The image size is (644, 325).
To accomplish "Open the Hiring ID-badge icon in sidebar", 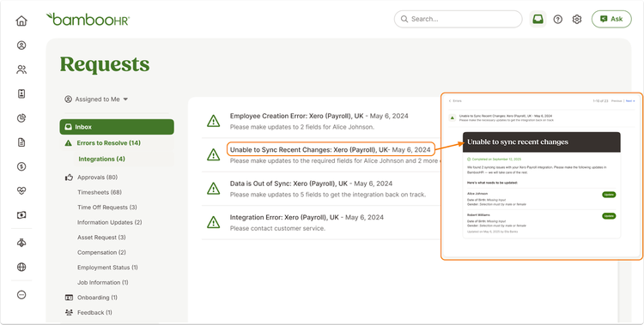I will coord(21,93).
